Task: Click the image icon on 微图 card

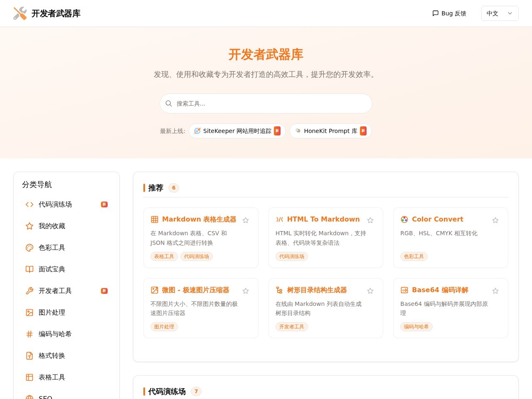Action: 155,290
